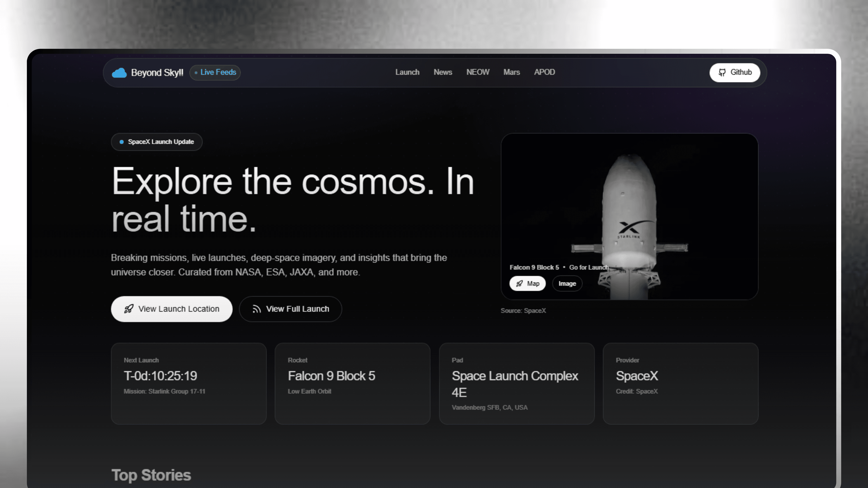Click the GitHub octocat icon
The image size is (868, 488).
pyautogui.click(x=722, y=72)
